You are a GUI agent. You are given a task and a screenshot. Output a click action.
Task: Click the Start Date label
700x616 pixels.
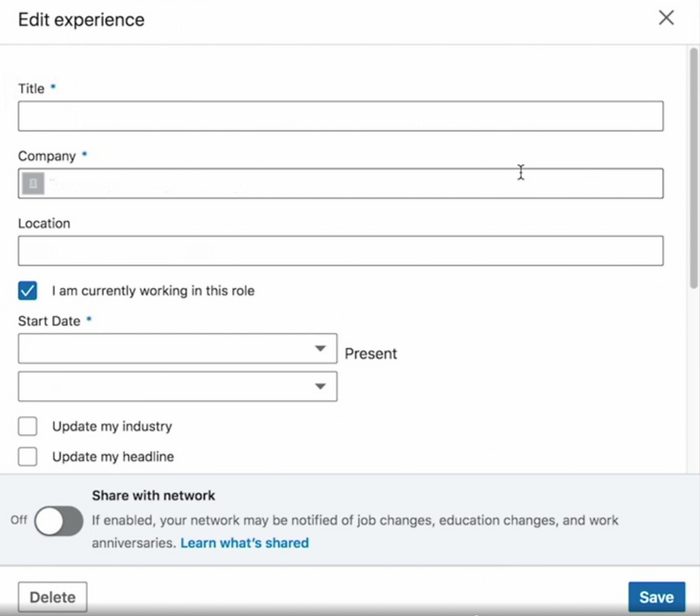click(49, 321)
